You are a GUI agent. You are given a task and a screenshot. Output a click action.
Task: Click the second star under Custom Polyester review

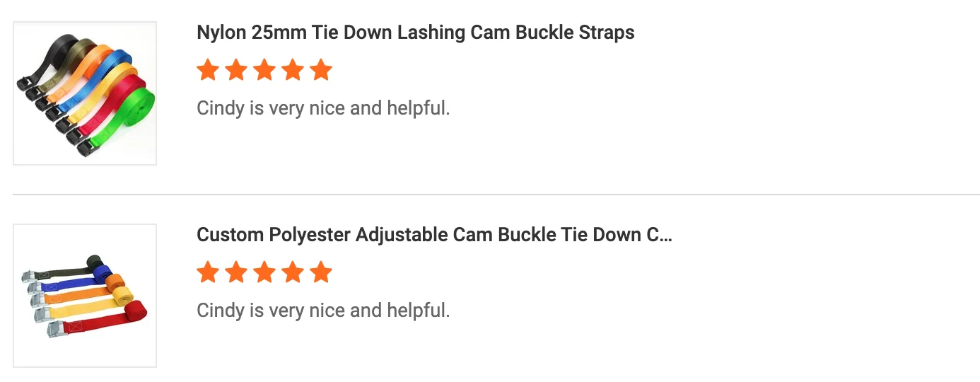pyautogui.click(x=236, y=272)
